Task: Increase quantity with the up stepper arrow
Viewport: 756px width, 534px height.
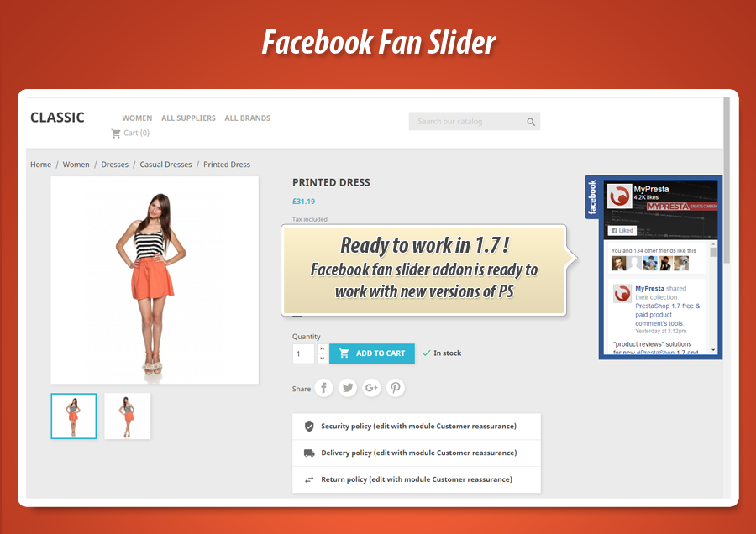Action: [x=321, y=348]
